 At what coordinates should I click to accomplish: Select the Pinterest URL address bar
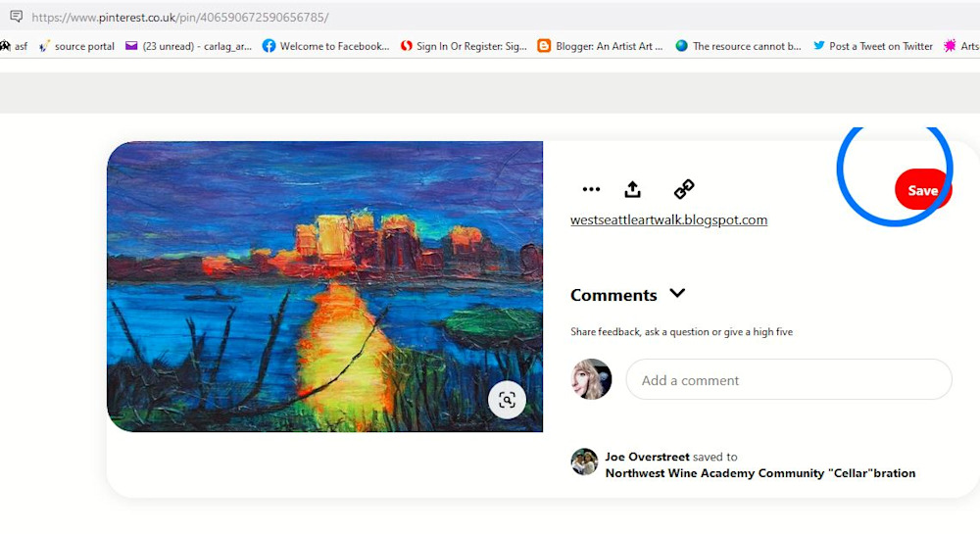pyautogui.click(x=181, y=17)
